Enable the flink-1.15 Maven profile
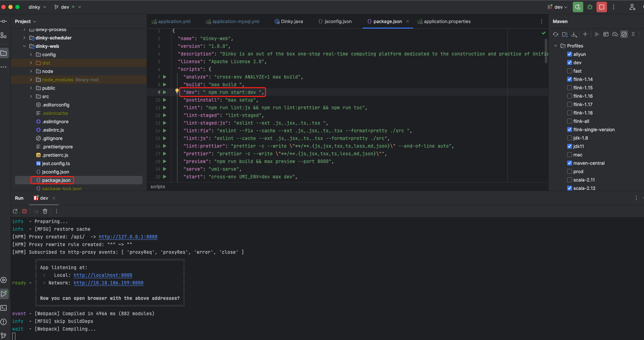 tap(570, 88)
